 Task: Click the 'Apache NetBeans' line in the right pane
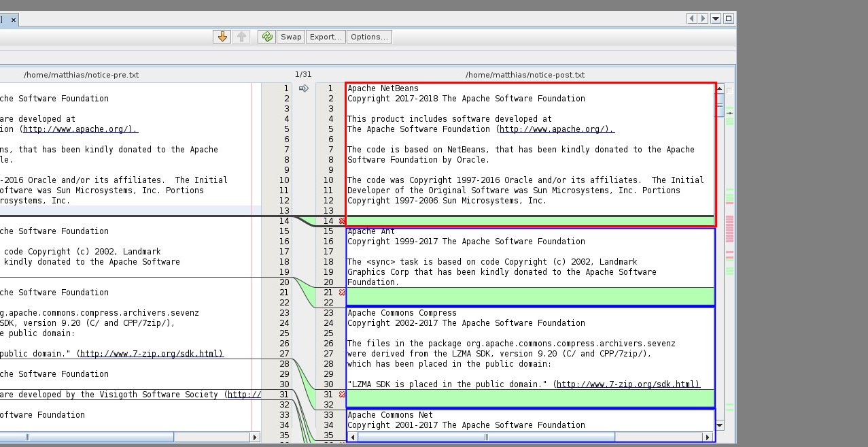(x=383, y=88)
